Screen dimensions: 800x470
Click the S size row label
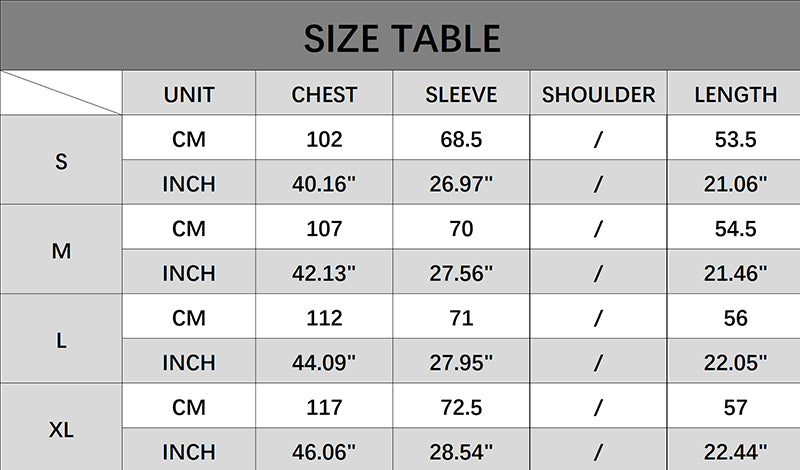(61, 161)
